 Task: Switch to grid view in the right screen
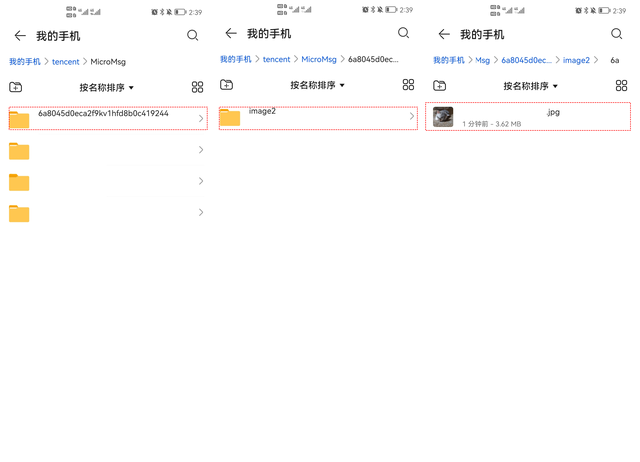[621, 86]
